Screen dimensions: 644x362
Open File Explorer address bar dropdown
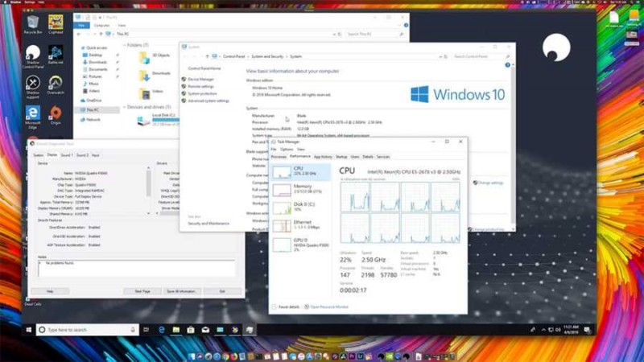(334, 34)
